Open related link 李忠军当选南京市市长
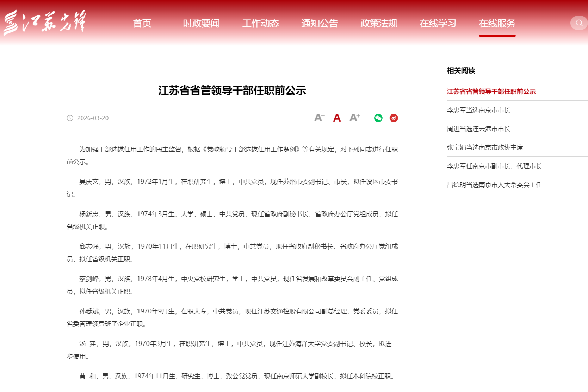The image size is (588, 392). click(x=478, y=110)
